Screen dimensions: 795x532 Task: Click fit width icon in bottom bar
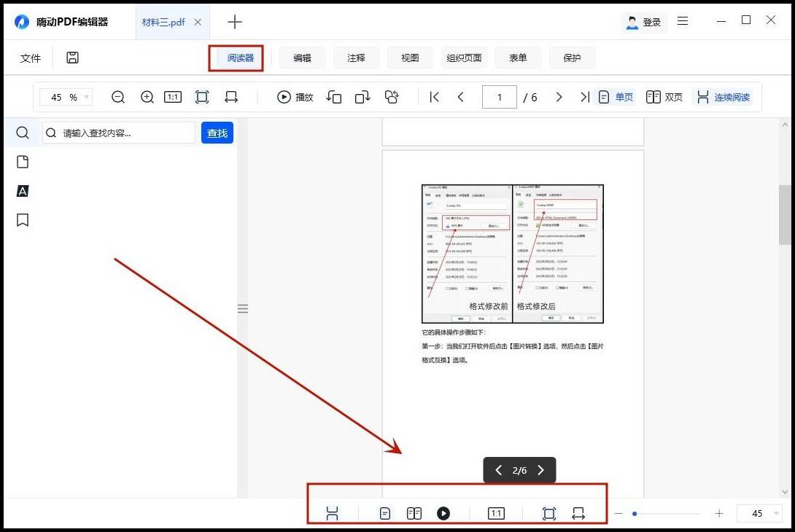point(578,514)
